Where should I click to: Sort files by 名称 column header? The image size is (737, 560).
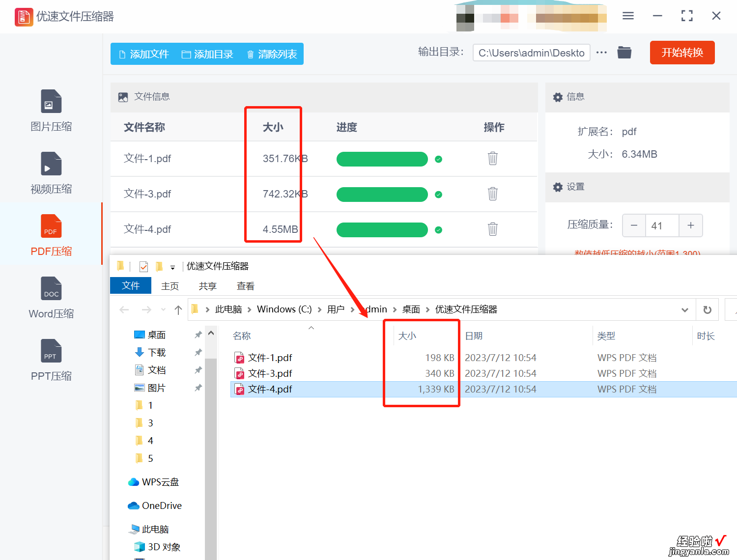[x=242, y=336]
